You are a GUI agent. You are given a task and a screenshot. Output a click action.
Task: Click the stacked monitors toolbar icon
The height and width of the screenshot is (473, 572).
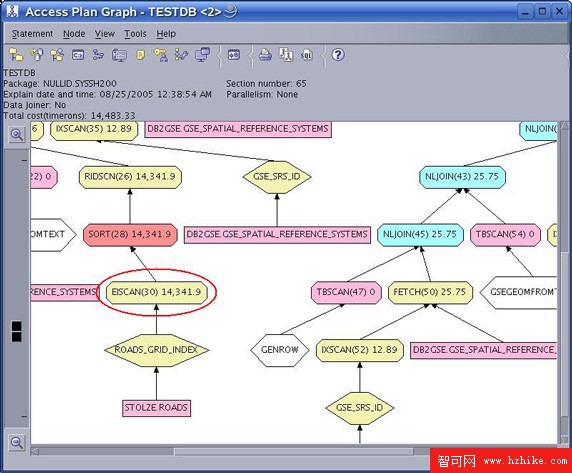click(x=202, y=55)
